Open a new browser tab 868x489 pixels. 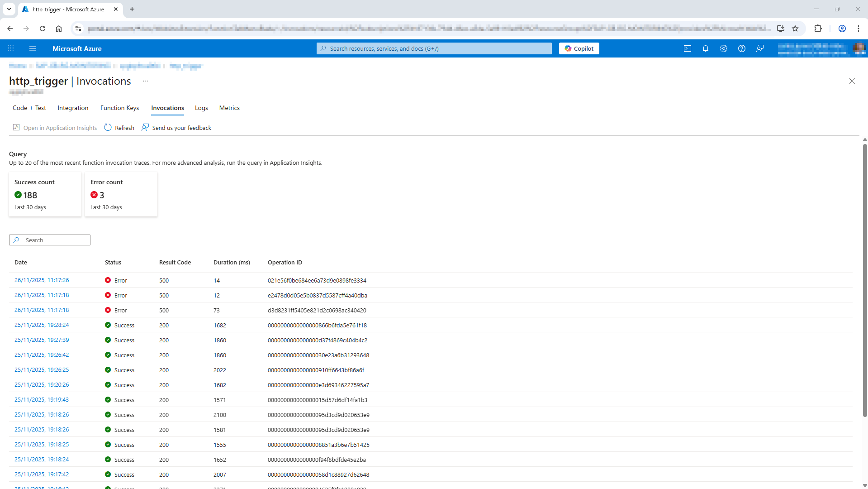[x=132, y=9]
